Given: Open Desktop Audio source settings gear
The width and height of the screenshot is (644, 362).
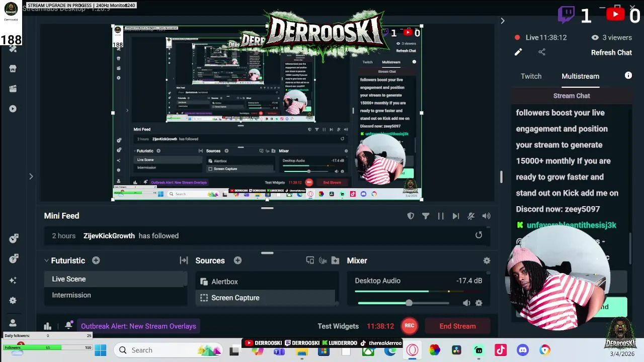Looking at the screenshot, I should point(478,303).
